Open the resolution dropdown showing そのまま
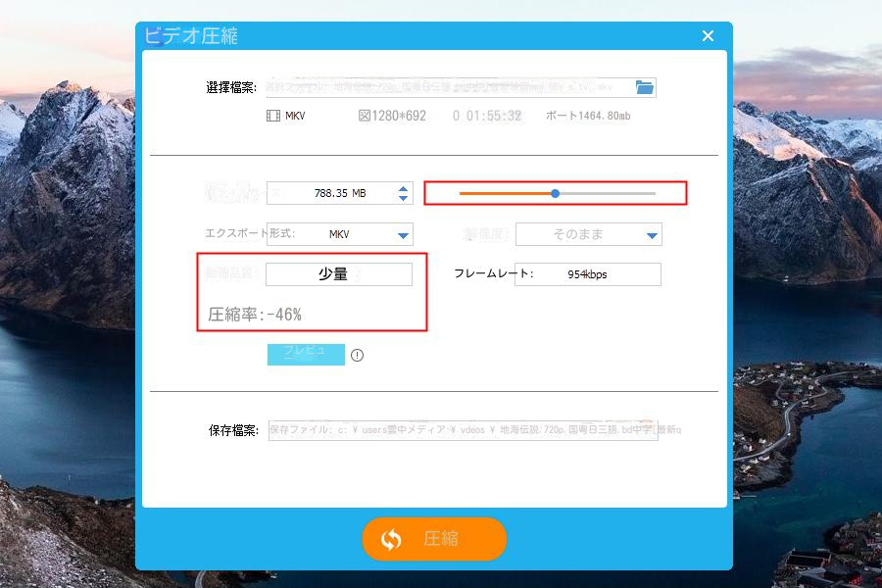This screenshot has width=882, height=588. click(x=652, y=235)
